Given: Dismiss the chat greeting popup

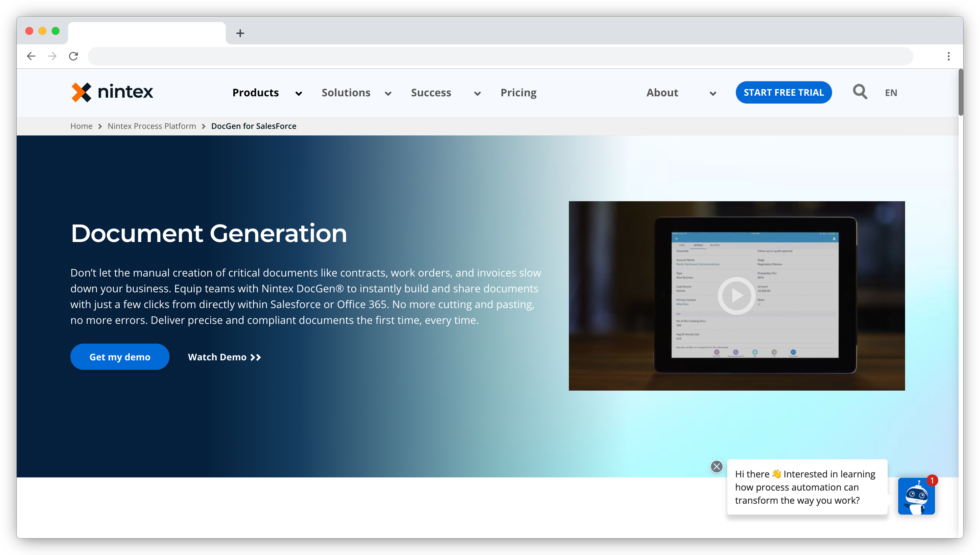Looking at the screenshot, I should coord(716,467).
